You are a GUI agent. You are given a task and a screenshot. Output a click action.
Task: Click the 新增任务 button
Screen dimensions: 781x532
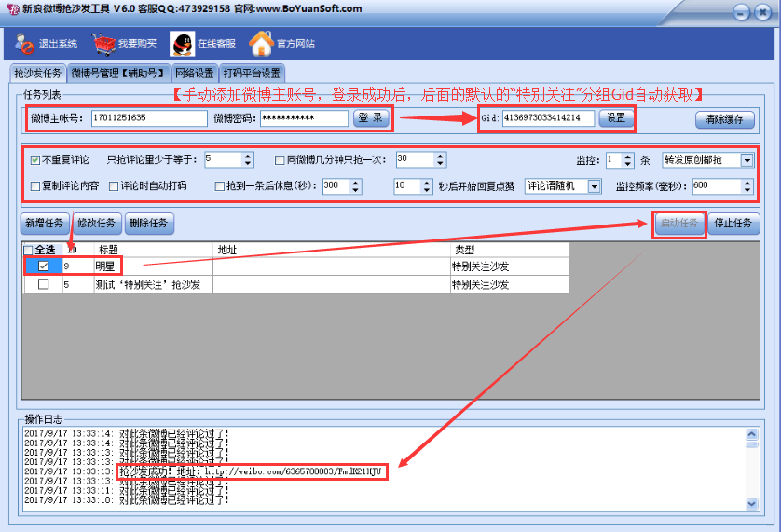click(x=45, y=224)
